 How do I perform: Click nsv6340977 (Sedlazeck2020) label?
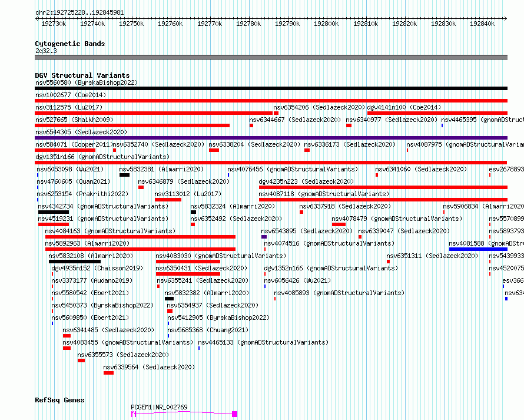coord(392,120)
